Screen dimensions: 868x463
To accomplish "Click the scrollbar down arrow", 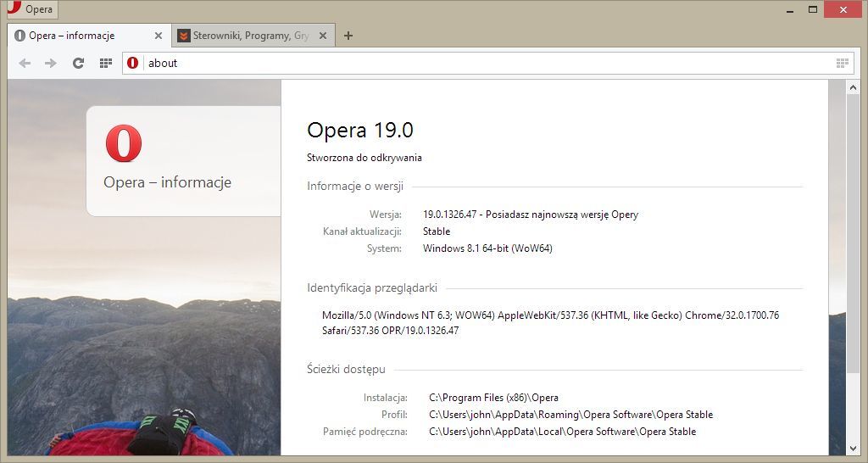I will coord(853,448).
